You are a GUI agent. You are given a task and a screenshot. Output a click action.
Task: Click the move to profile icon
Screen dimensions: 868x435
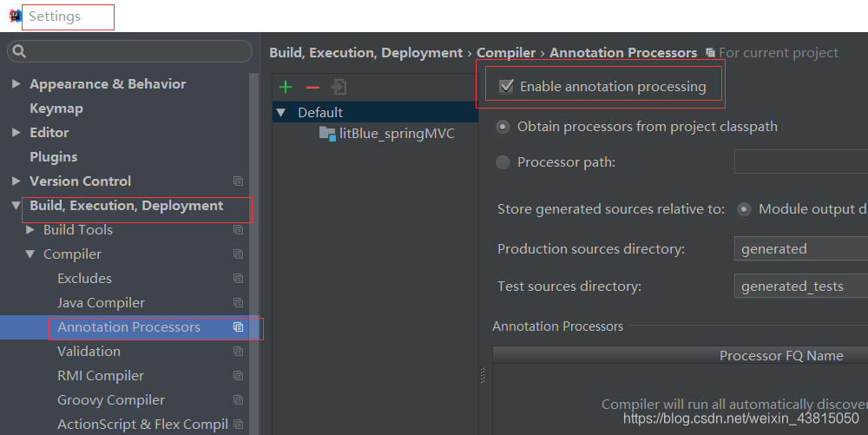pyautogui.click(x=339, y=87)
